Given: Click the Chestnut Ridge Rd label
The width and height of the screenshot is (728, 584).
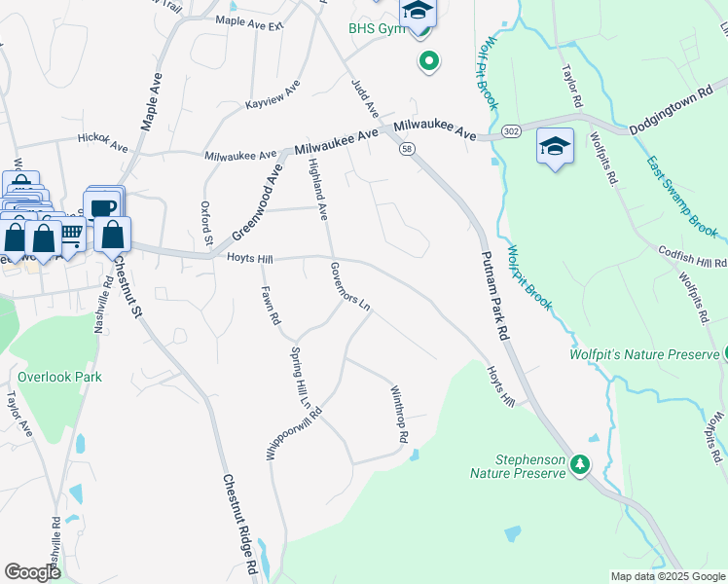Looking at the screenshot, I should coord(240,524).
